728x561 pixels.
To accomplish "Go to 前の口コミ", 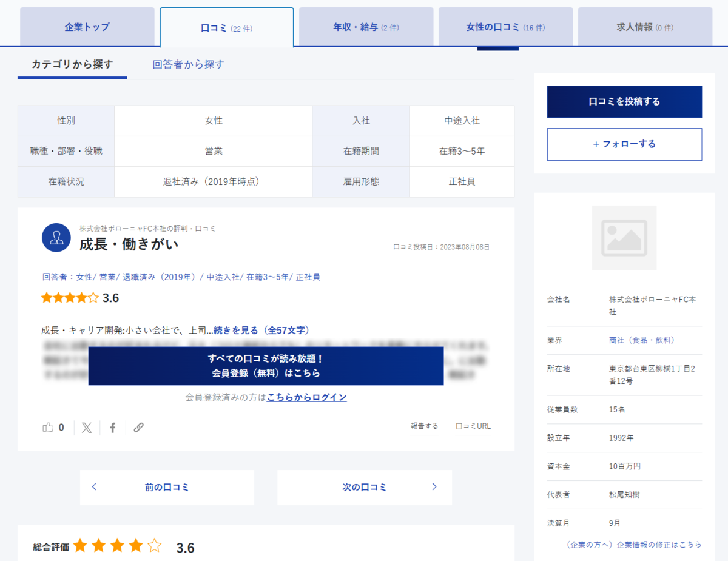I will [167, 487].
